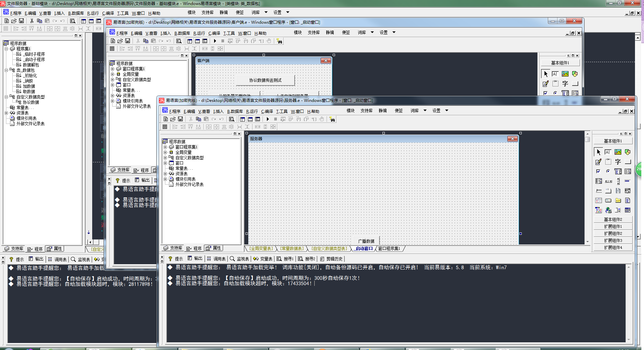Click the search binoculars icon in server window
Image resolution: width=644 pixels, height=350 pixels.
(332, 119)
